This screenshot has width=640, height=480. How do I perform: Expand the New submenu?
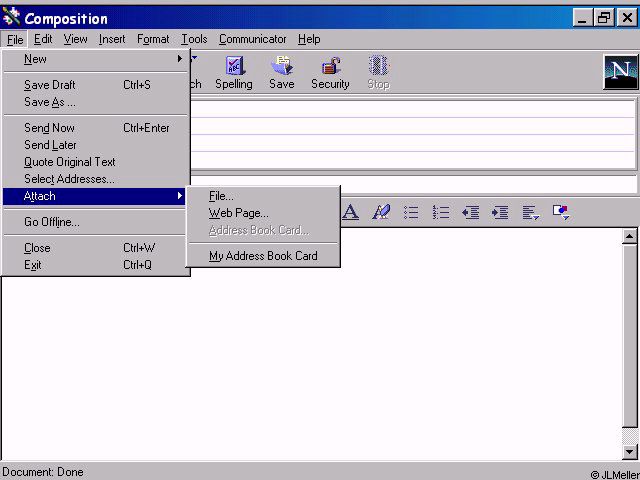pyautogui.click(x=96, y=59)
